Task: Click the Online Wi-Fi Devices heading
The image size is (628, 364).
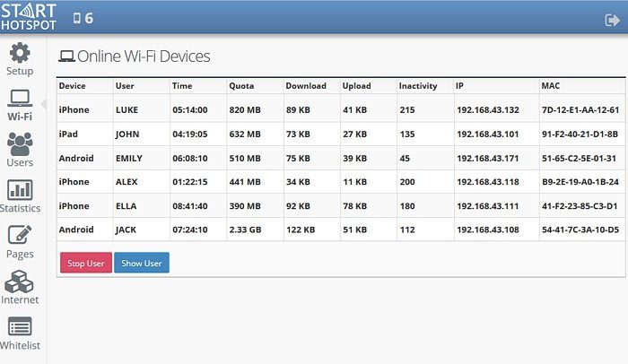Action: pos(144,56)
